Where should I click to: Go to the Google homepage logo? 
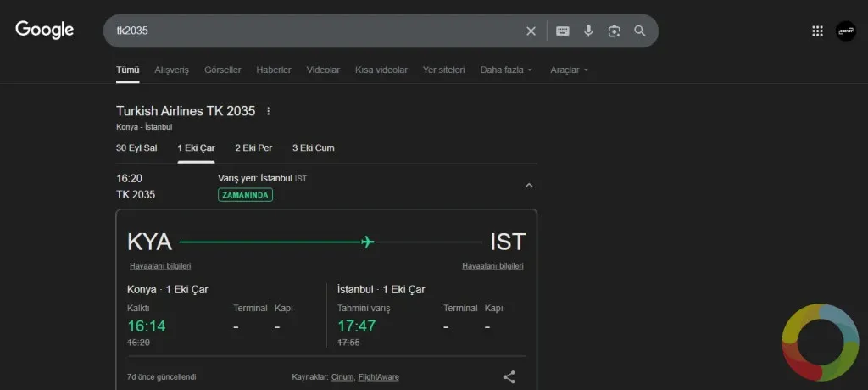tap(44, 30)
